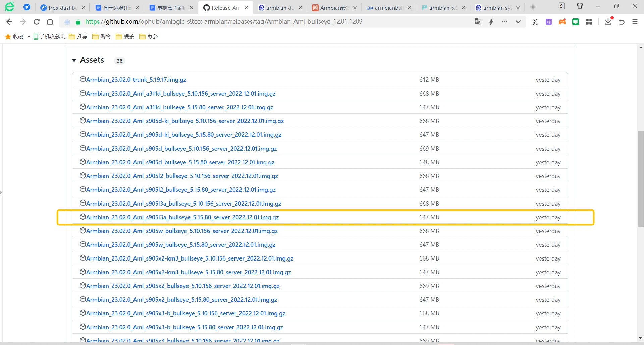Download s905w bullseye 5.15.80 image
Image resolution: width=644 pixels, height=345 pixels.
[181, 245]
